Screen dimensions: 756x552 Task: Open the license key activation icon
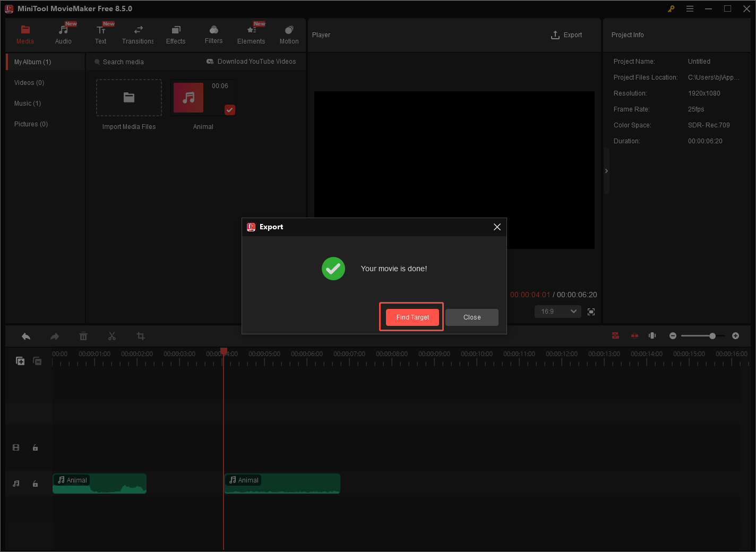tap(671, 8)
